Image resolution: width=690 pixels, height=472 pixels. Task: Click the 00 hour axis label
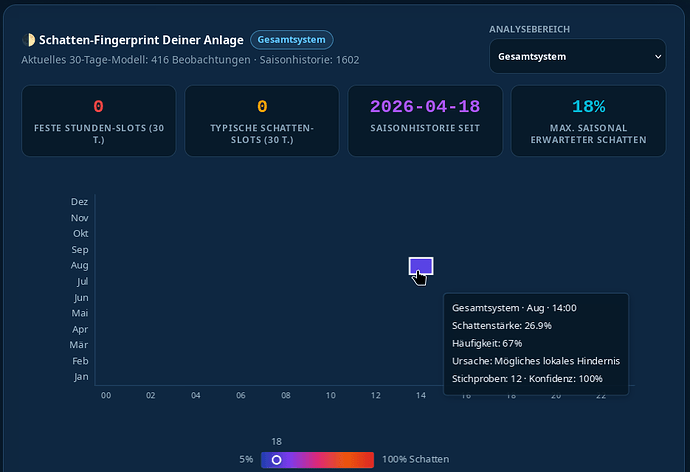tap(106, 395)
